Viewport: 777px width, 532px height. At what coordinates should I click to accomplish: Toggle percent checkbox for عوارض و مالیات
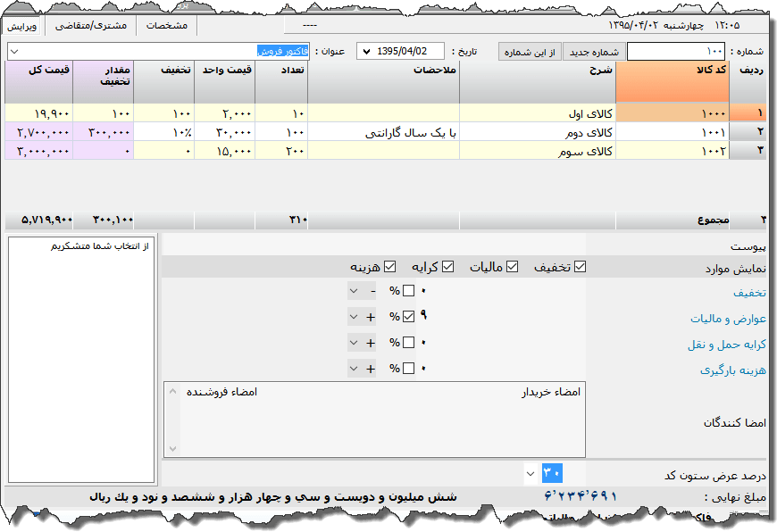408,317
